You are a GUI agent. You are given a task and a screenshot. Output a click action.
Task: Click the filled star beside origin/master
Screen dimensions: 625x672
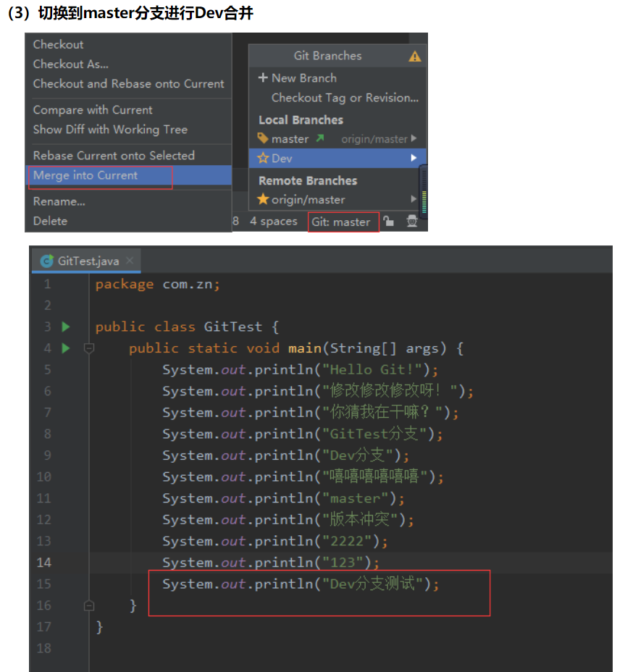[262, 199]
